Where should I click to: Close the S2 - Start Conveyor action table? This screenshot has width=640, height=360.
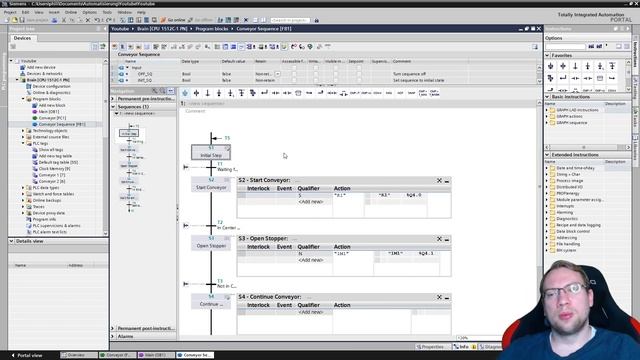[439, 180]
